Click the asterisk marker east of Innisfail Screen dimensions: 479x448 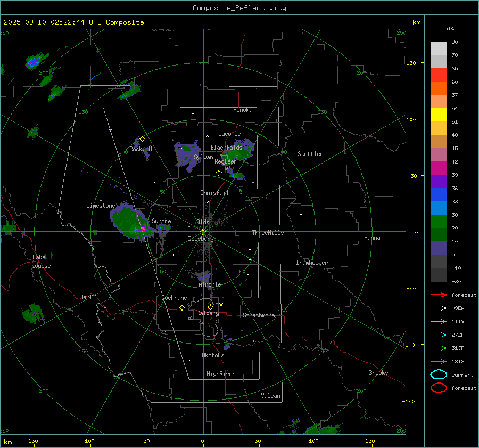click(x=253, y=183)
